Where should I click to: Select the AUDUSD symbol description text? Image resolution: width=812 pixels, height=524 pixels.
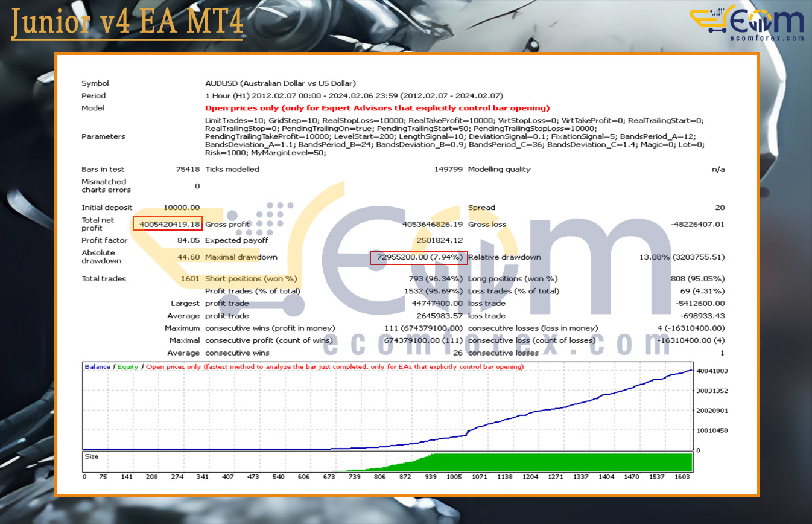pyautogui.click(x=281, y=83)
